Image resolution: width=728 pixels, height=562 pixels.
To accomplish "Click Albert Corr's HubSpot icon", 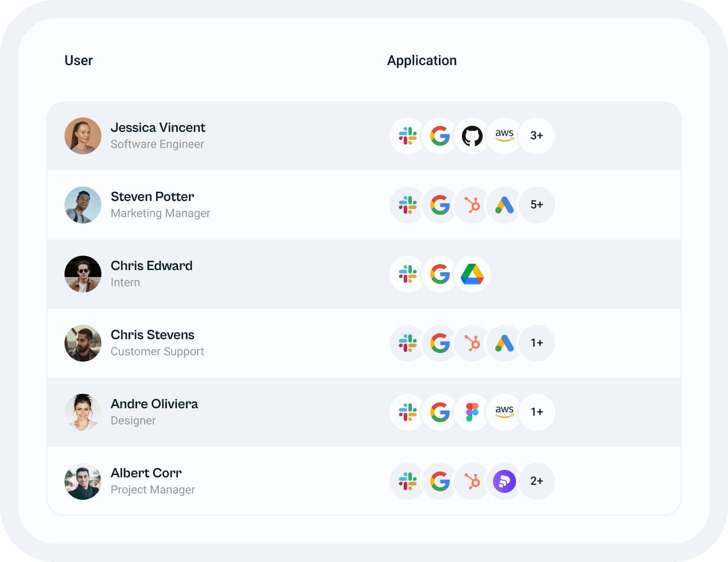I will (472, 481).
